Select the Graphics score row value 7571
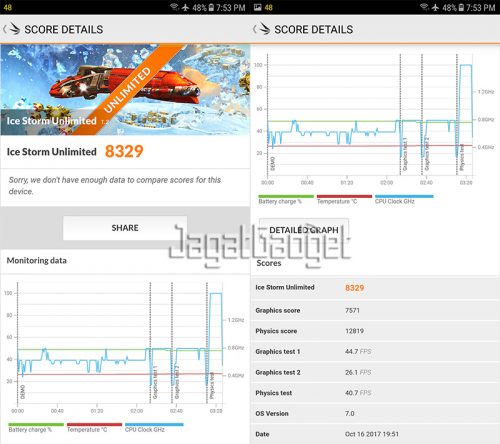Viewport: 500px width, 444px height. (x=352, y=310)
